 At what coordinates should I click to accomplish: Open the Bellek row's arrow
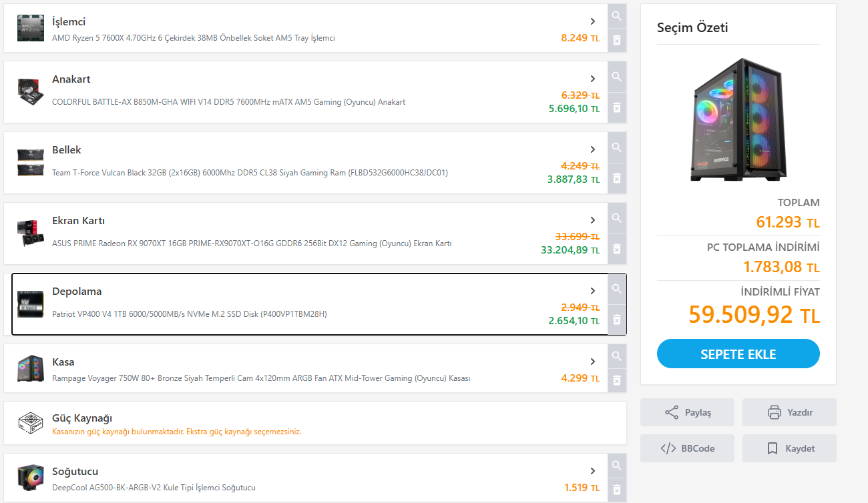point(593,149)
